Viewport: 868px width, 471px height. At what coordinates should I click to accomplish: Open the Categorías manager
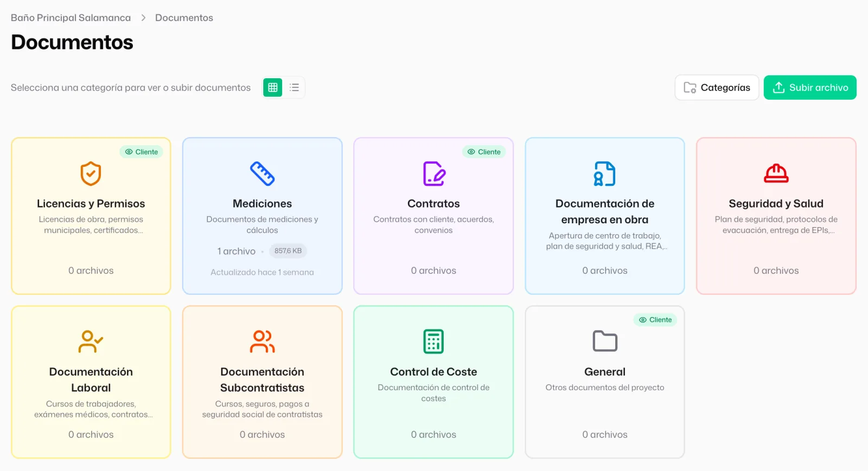(x=717, y=87)
